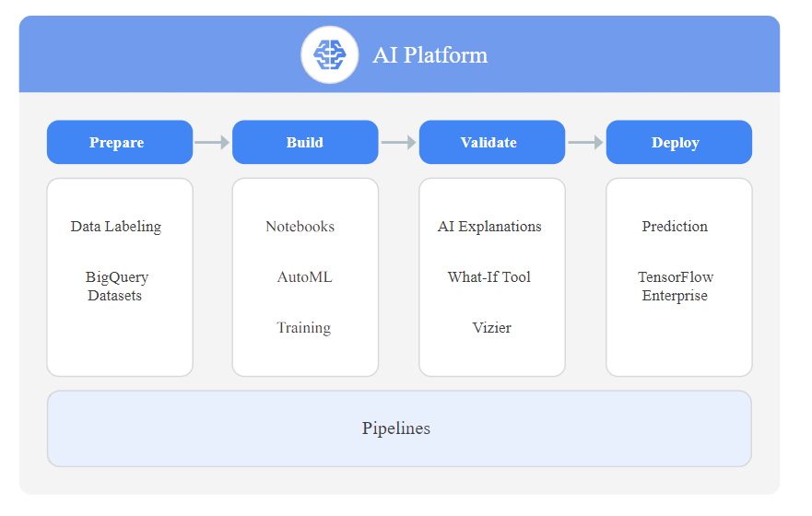Image resolution: width=812 pixels, height=516 pixels.
Task: Click the arrow between Prepare and Build
Action: coord(212,143)
